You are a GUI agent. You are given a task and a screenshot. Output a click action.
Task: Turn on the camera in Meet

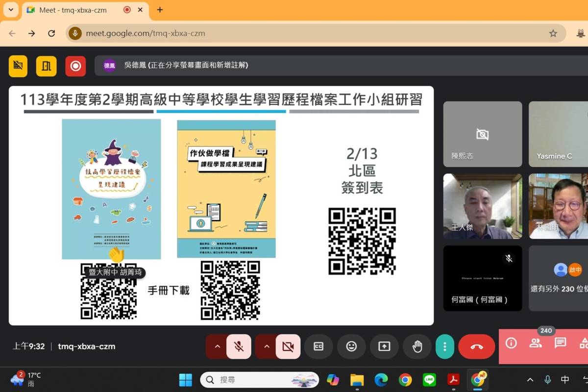click(288, 346)
